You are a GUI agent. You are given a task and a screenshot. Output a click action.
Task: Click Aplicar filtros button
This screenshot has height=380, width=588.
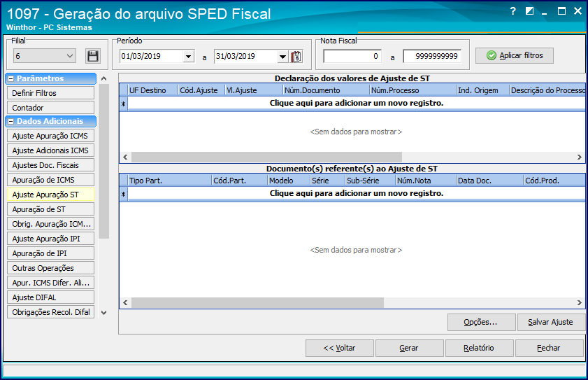tap(514, 55)
